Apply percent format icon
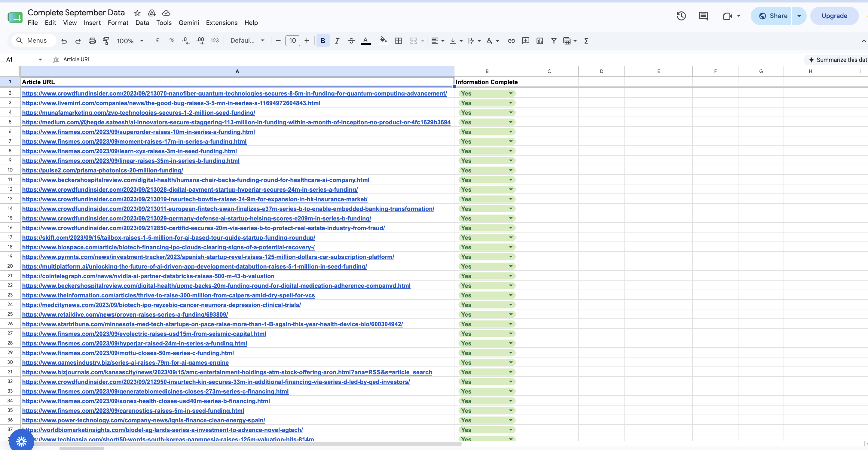 tap(172, 41)
